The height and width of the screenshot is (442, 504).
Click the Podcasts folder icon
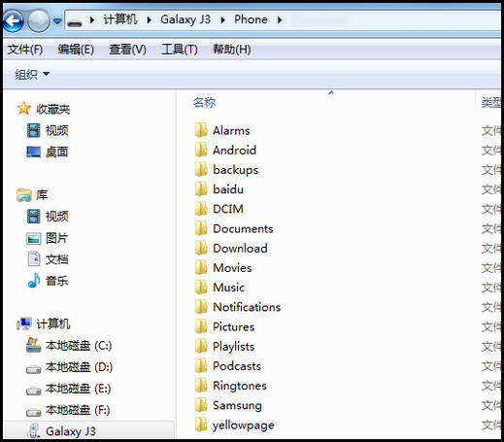click(201, 365)
